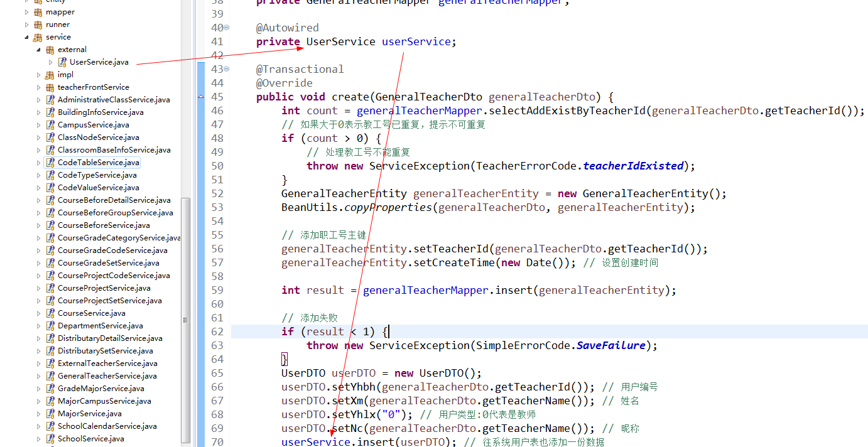Image resolution: width=868 pixels, height=447 pixels.
Task: Toggle code folding at line 40 @Autowired
Action: 227,28
